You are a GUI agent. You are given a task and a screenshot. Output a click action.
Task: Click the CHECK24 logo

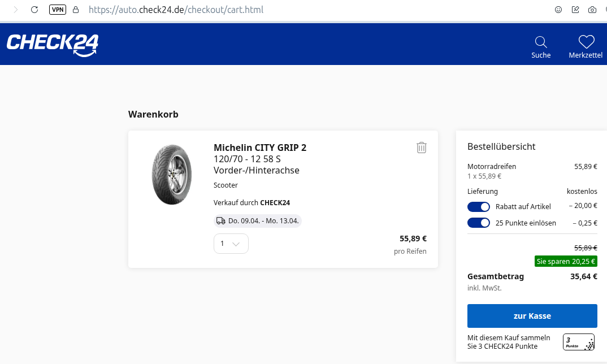tap(53, 45)
